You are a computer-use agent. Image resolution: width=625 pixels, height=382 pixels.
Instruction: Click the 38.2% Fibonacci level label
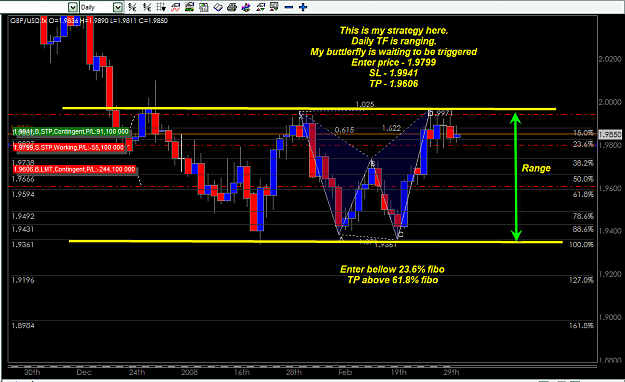(583, 163)
